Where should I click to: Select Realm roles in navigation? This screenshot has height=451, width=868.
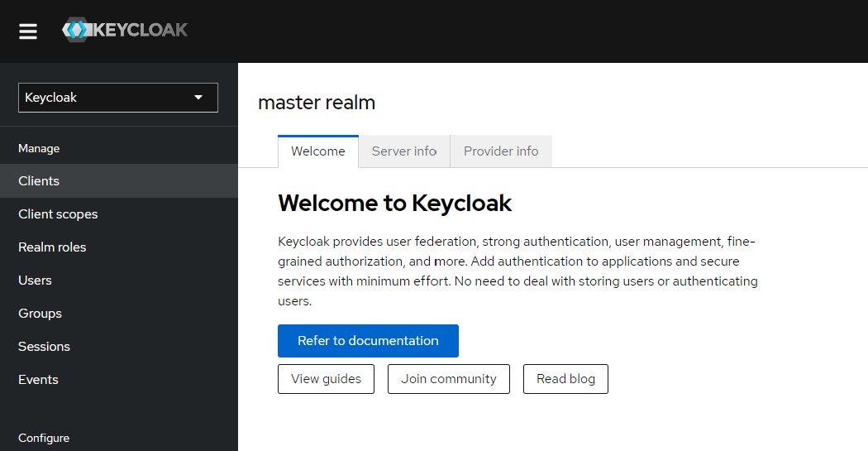(x=52, y=247)
